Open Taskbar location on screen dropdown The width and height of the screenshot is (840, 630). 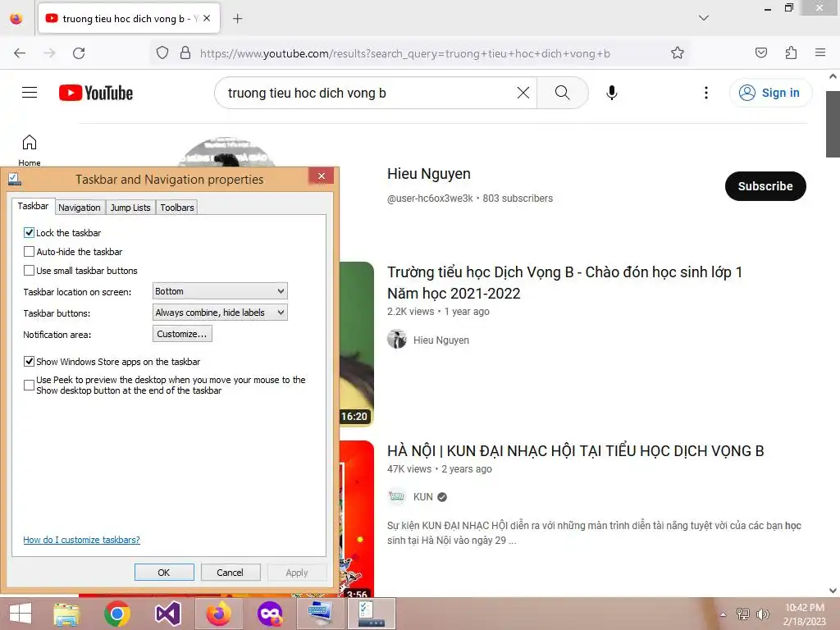tap(220, 291)
